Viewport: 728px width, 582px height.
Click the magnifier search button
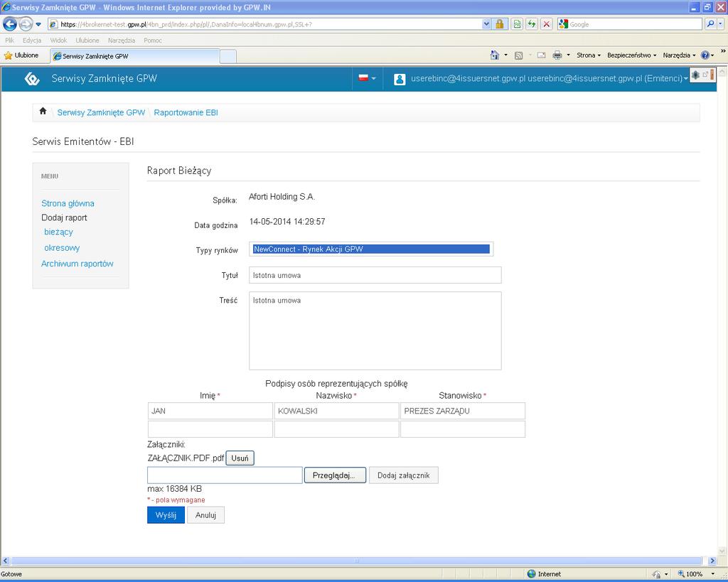[710, 24]
